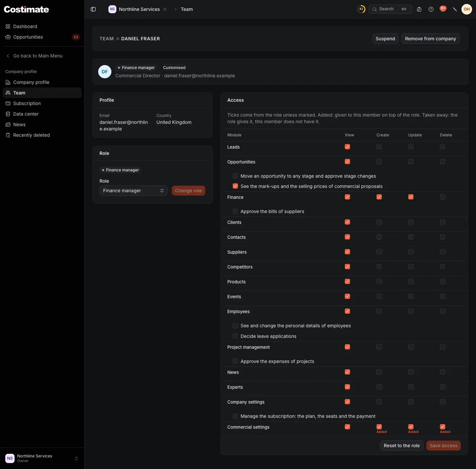Open Subscription in the sidebar

(x=42, y=103)
